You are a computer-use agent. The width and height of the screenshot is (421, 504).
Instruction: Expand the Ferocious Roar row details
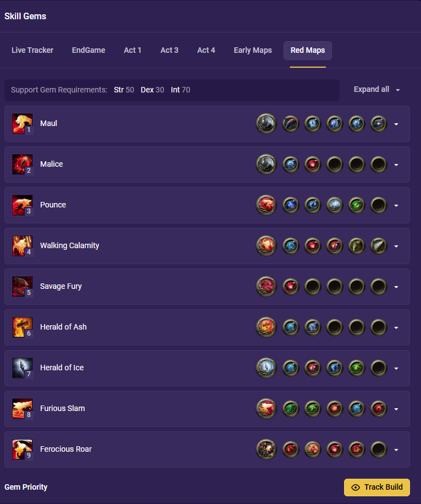396,450
